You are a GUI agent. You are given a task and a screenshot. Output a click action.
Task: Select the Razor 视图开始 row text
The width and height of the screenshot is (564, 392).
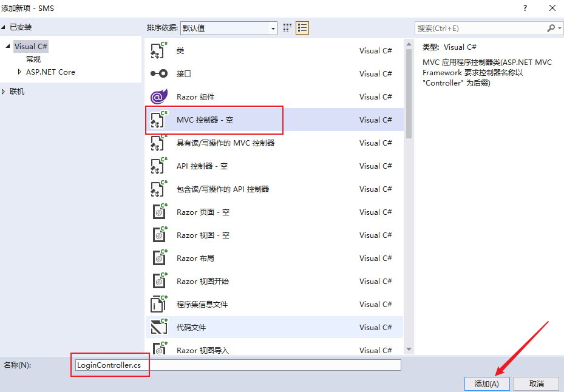click(x=203, y=281)
